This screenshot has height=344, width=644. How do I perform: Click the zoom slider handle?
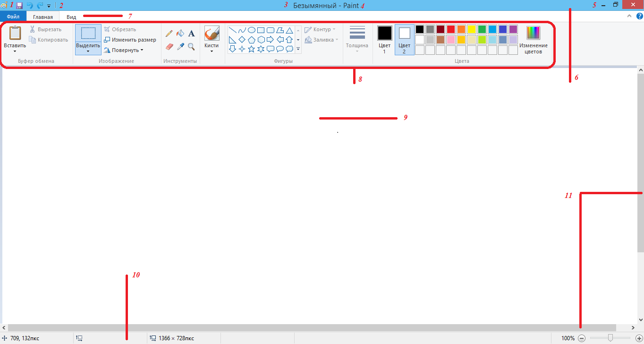point(610,337)
